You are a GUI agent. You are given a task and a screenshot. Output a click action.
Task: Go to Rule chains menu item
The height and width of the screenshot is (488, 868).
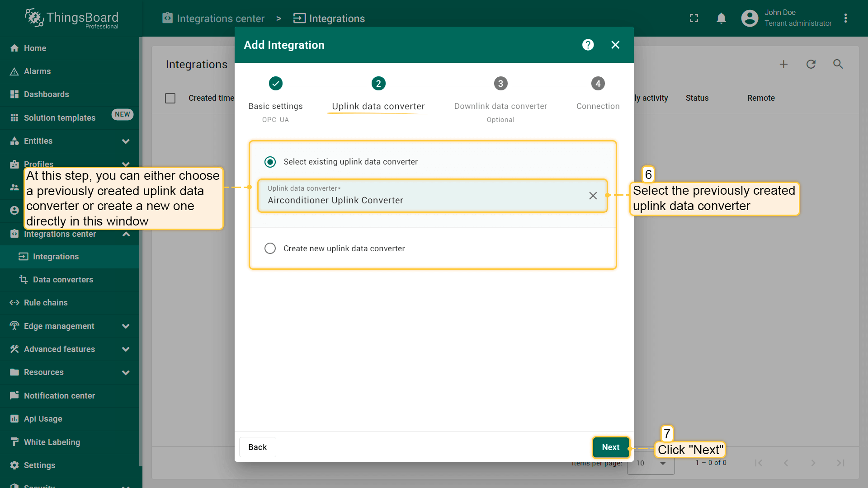coord(46,303)
